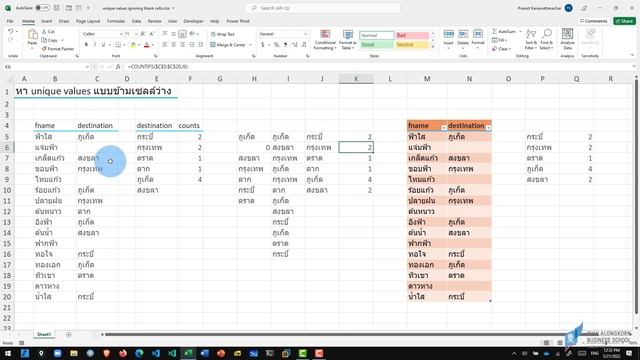640x360 pixels.
Task: Open fname filter dropdown in table
Action: (x=444, y=128)
